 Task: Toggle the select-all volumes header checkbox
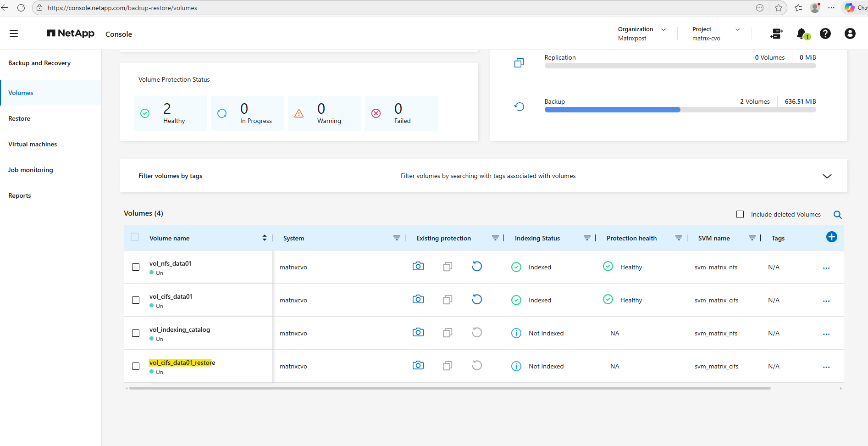click(x=135, y=237)
